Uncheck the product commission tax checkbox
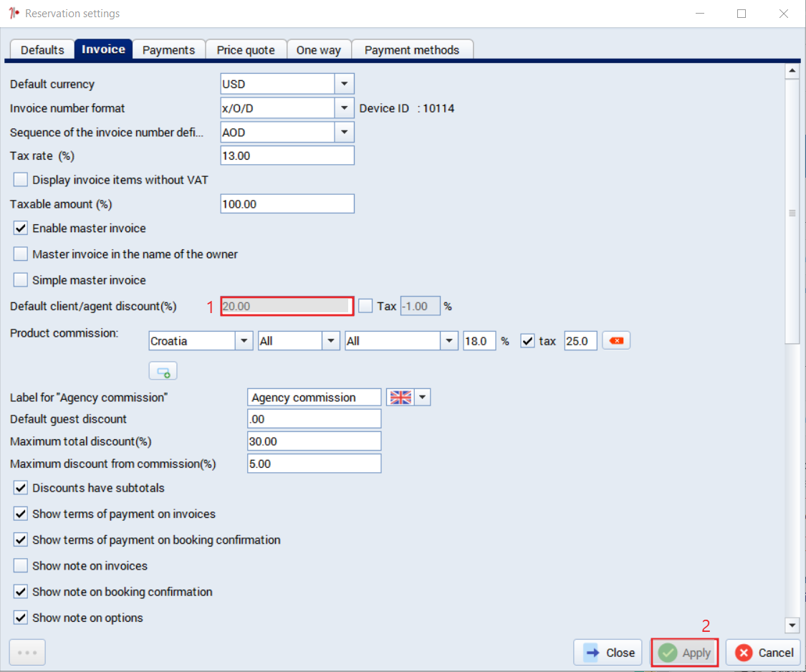 527,341
